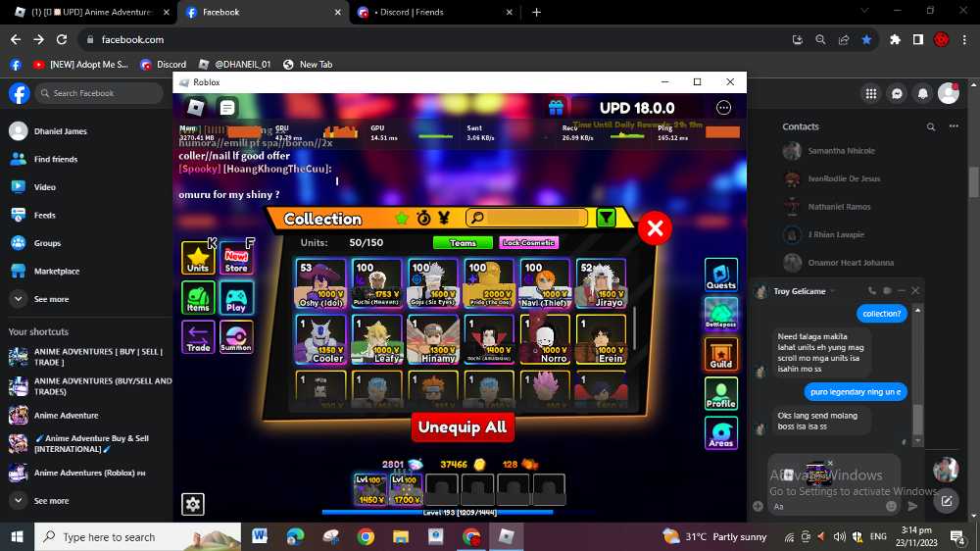Click the green Teams button

point(463,243)
